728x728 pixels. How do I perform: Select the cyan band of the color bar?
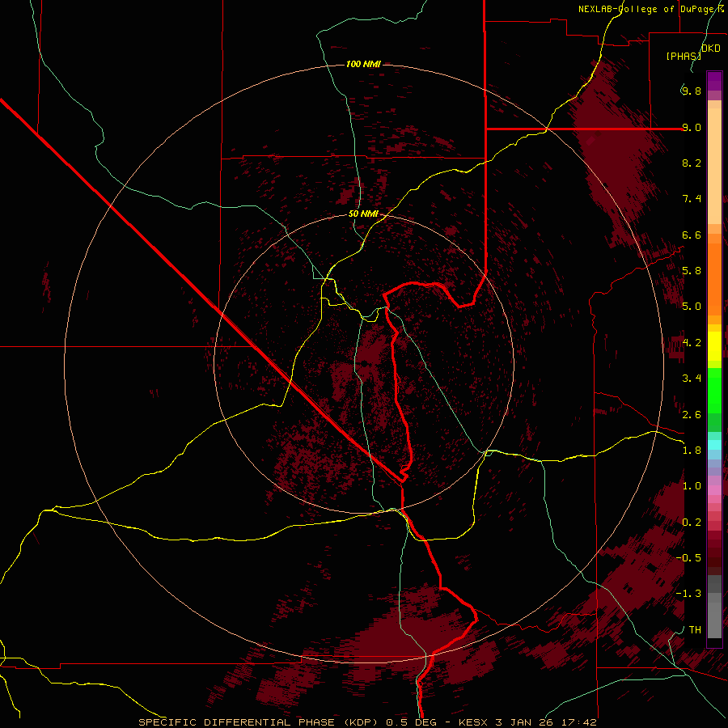coord(714,445)
